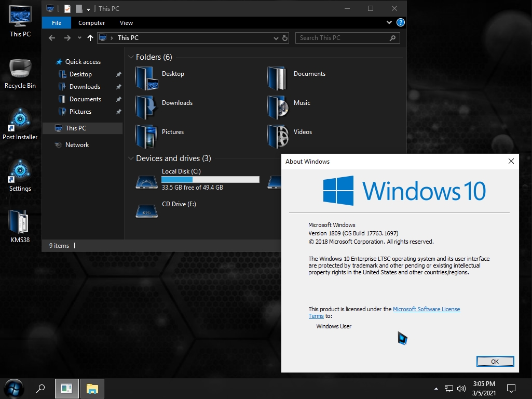Viewport: 532px width, 399px height.
Task: Click the '9 items' status bar text
Action: pyautogui.click(x=59, y=246)
